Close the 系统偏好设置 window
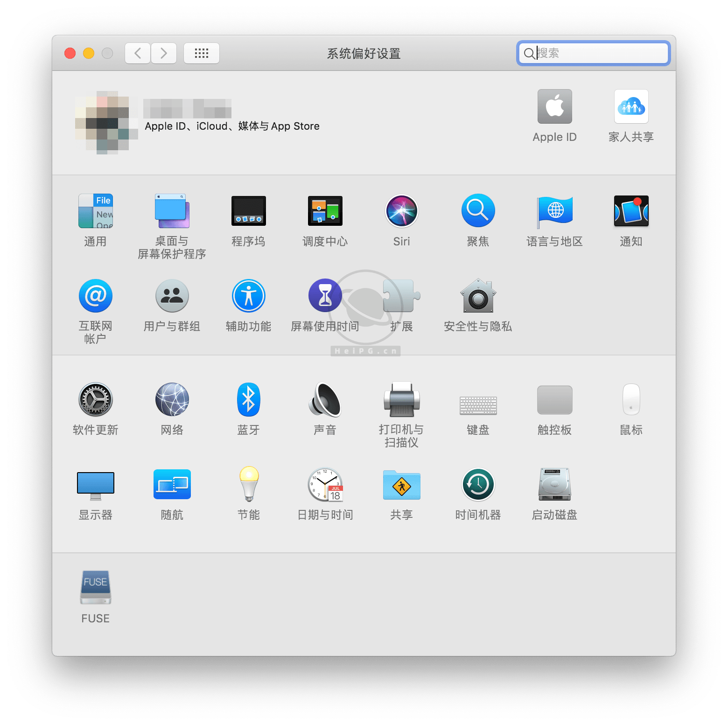This screenshot has height=725, width=728. click(x=70, y=53)
